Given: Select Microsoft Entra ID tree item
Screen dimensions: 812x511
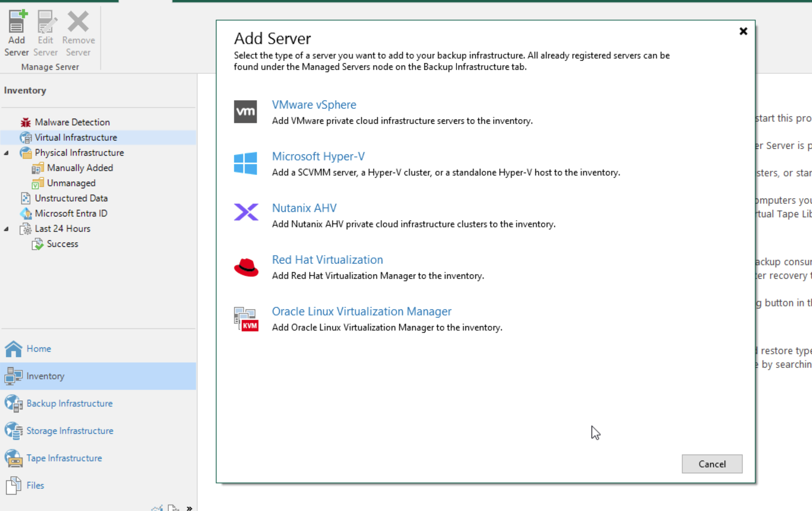Looking at the screenshot, I should (x=71, y=213).
